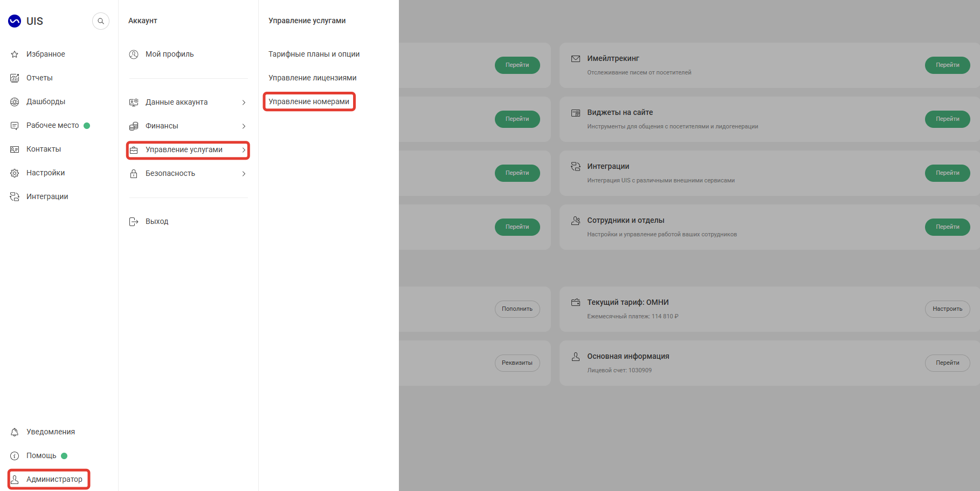980x491 pixels.
Task: Open Настройки gear icon
Action: click(x=15, y=173)
